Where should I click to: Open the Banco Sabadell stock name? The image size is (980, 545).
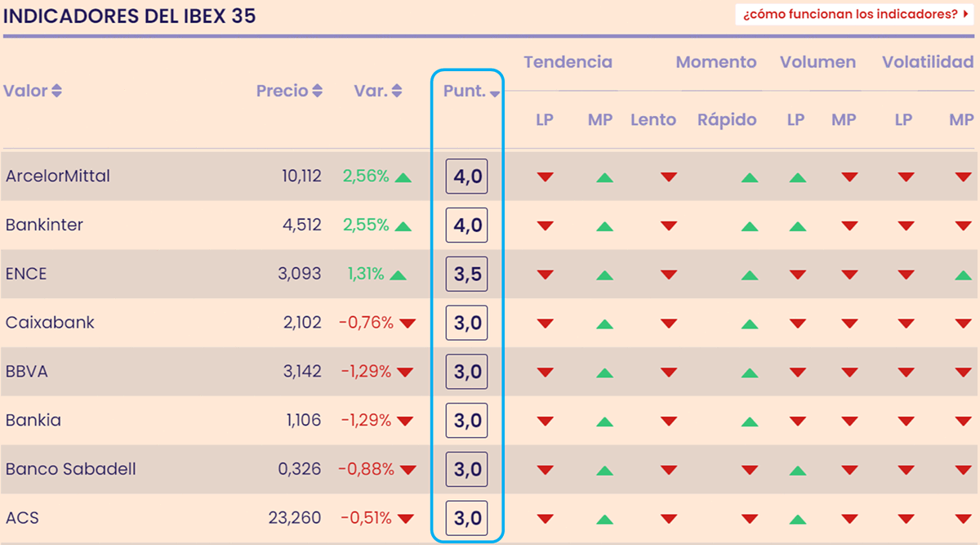click(x=71, y=469)
